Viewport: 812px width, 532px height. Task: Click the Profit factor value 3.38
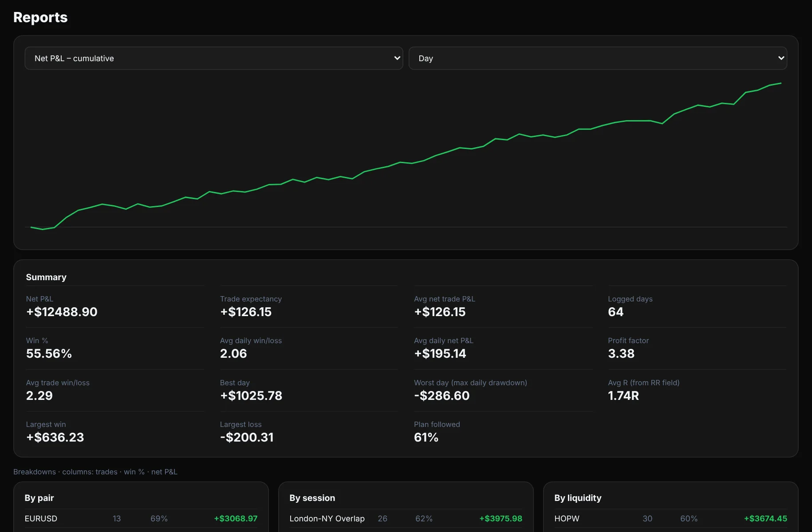coord(621,354)
